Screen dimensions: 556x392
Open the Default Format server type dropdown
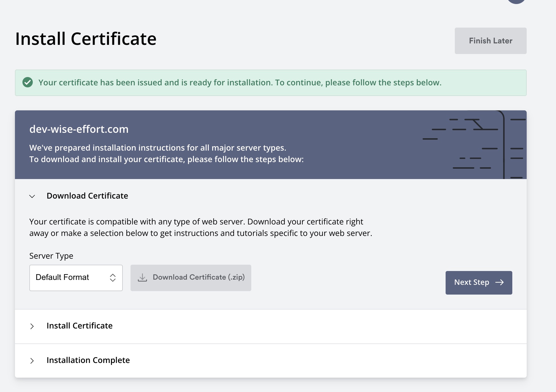point(76,278)
